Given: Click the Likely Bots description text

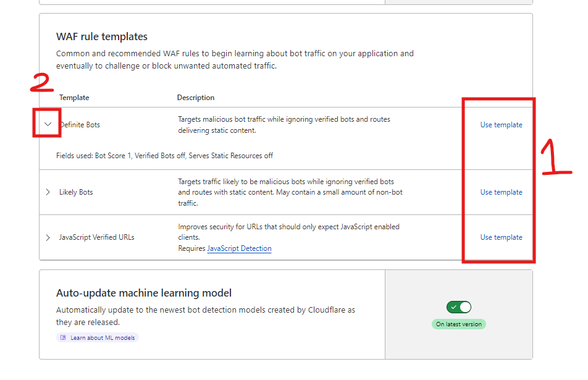Looking at the screenshot, I should (286, 192).
